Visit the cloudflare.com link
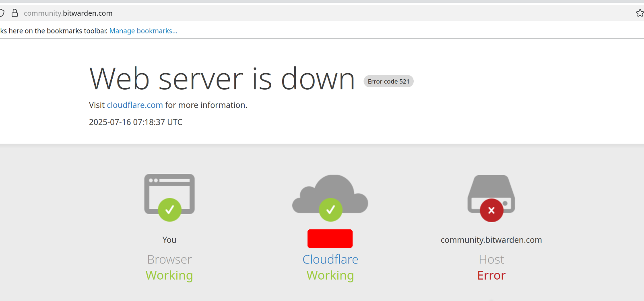This screenshot has height=301, width=644. [135, 105]
